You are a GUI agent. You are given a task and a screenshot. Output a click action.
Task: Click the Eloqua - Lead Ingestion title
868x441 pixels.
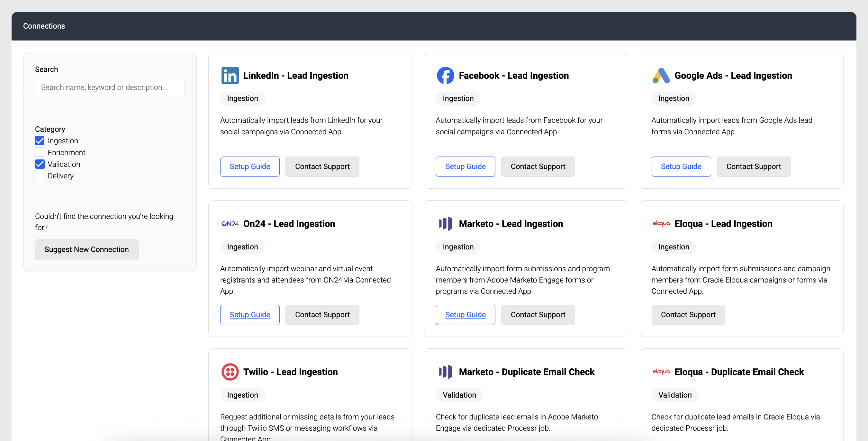(723, 224)
